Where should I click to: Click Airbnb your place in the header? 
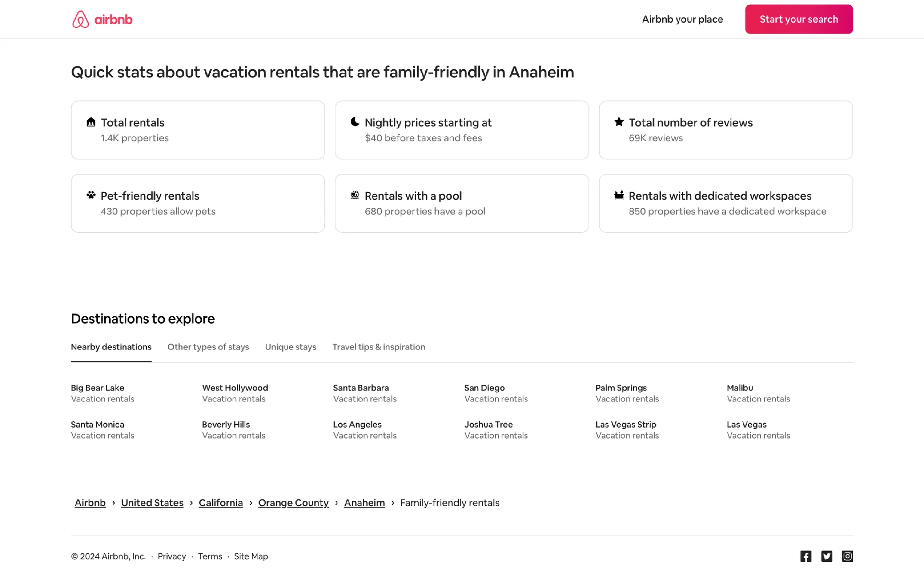point(682,19)
